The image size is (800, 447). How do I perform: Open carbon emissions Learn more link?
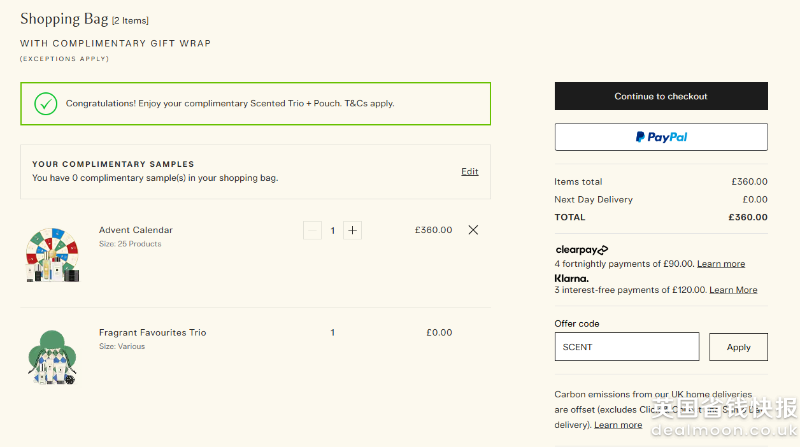[x=618, y=425]
